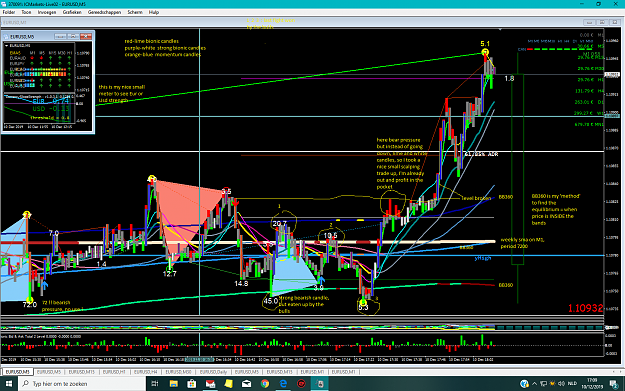
Task: Open the red envelope mail app on taskbar
Action: point(210,383)
